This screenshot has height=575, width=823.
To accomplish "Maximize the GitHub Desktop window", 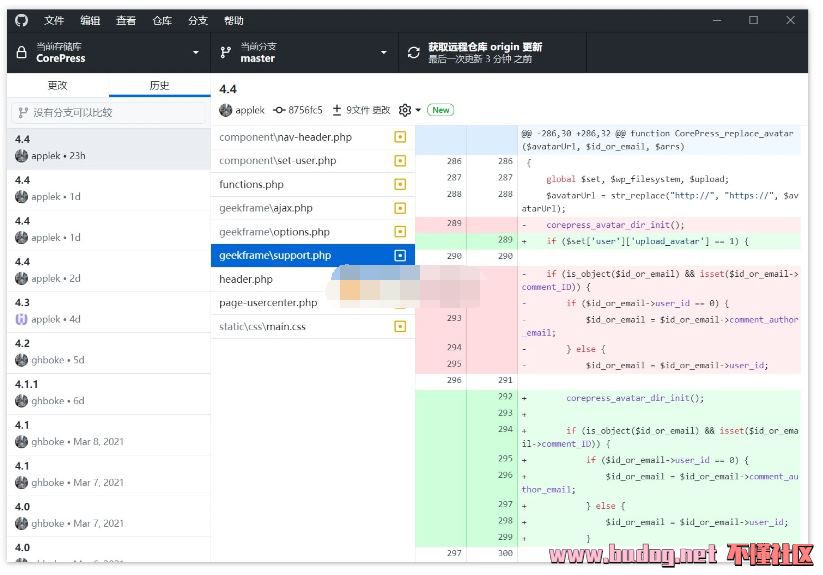I will [753, 20].
